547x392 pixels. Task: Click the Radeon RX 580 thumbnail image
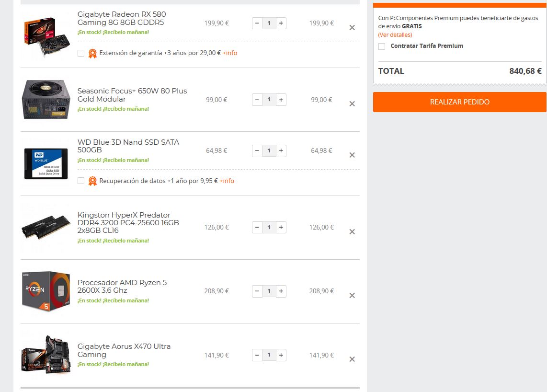[x=46, y=36]
